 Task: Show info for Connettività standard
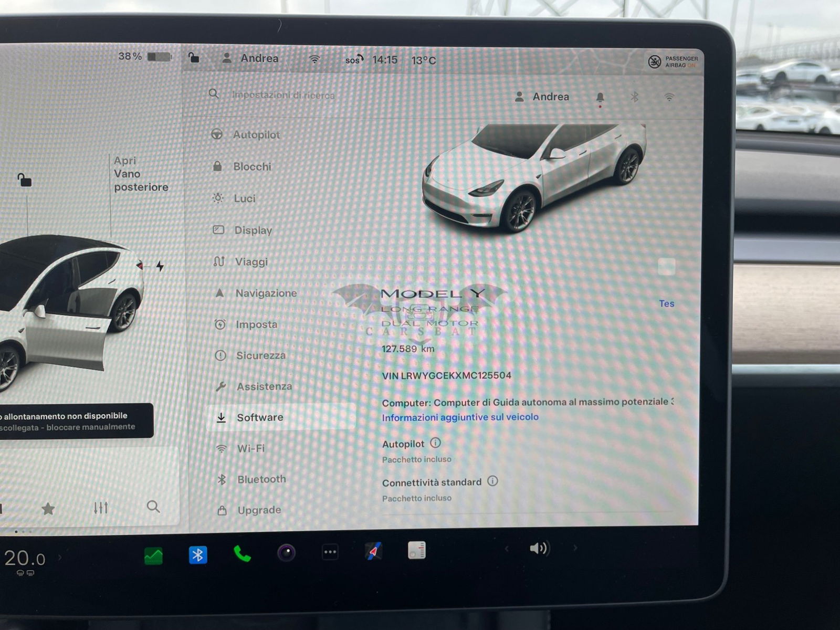pos(492,481)
